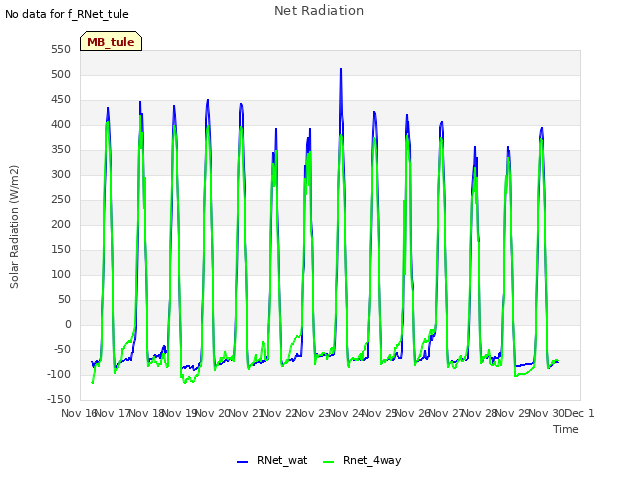Click the 100 y-axis tick label
Screen dimensions: 640x480
point(61,275)
